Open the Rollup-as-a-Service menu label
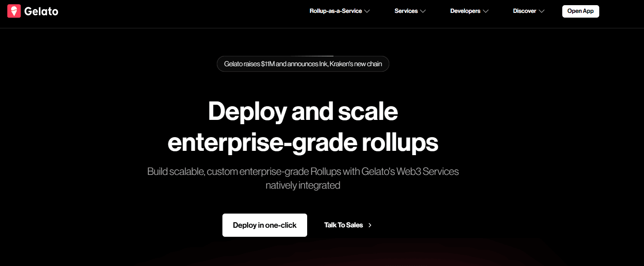Screen dimensions: 644x266 click(x=336, y=11)
